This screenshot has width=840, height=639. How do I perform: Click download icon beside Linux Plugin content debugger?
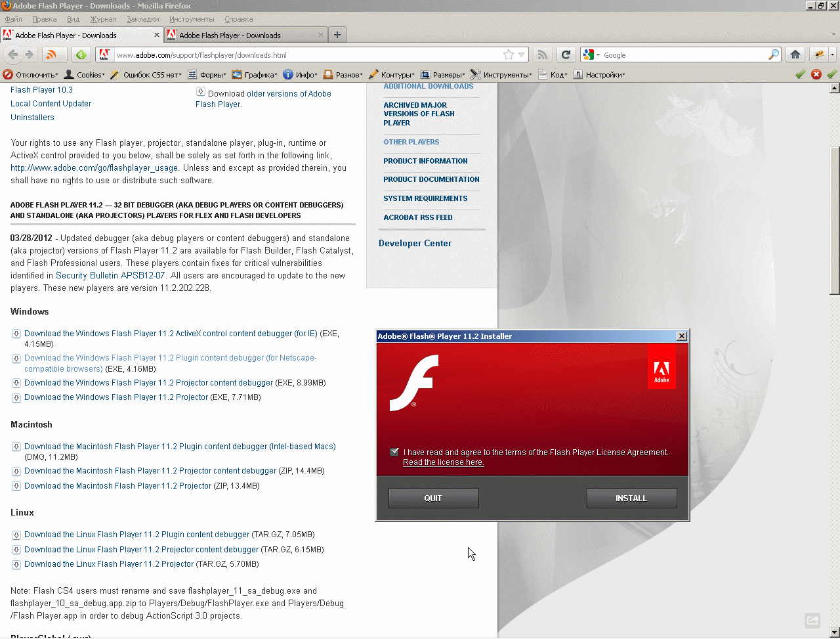tap(16, 535)
